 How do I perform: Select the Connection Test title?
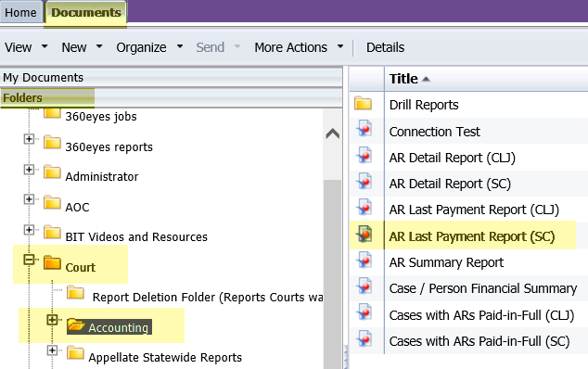(x=434, y=132)
